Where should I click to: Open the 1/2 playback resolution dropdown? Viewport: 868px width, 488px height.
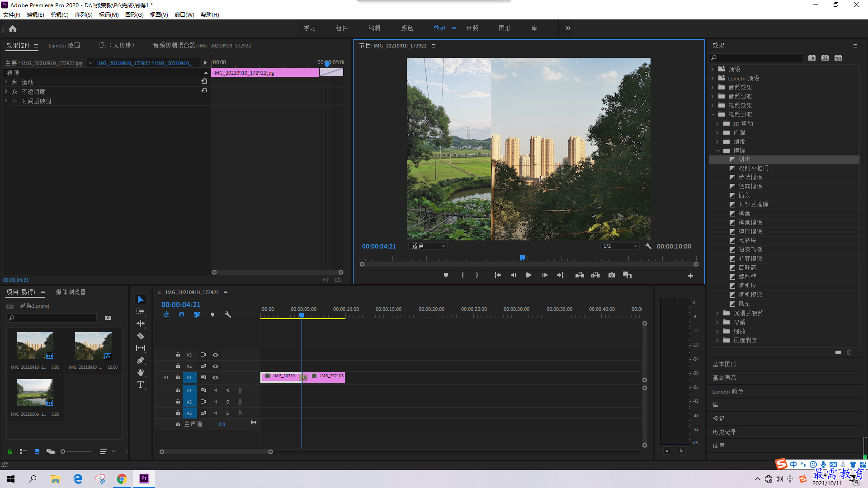click(620, 246)
